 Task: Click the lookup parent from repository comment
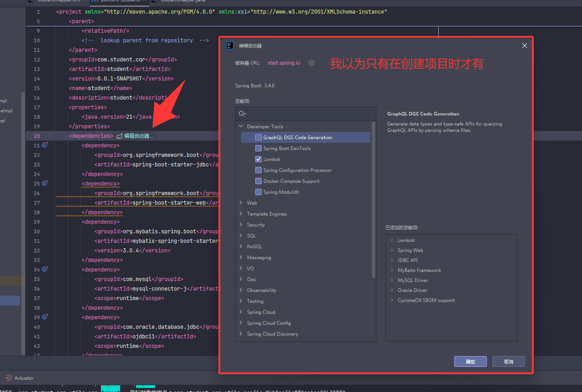click(x=145, y=40)
